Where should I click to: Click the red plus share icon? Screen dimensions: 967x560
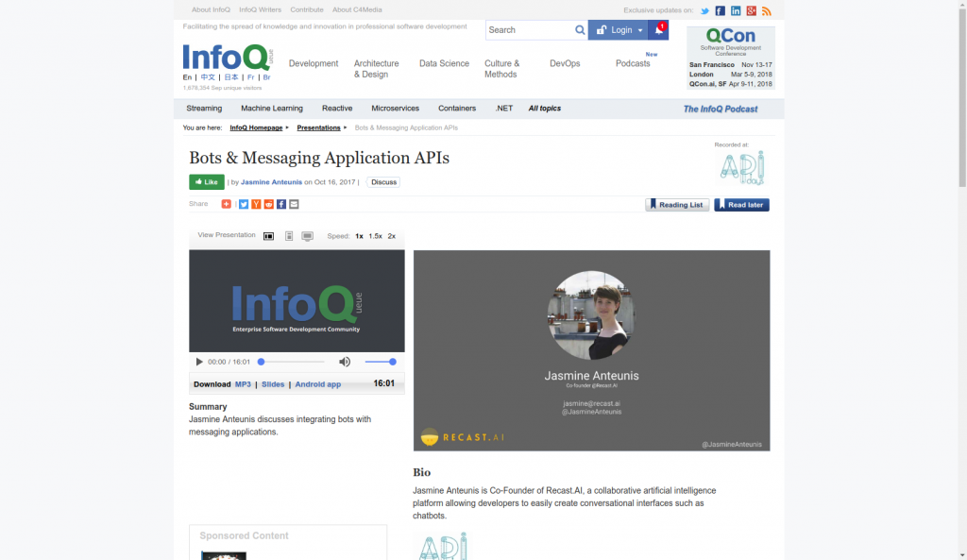tap(227, 204)
